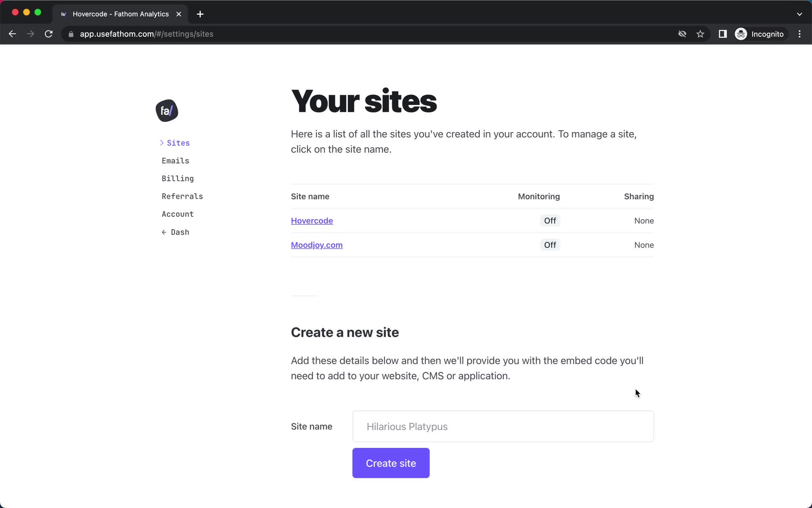Click the browser reload icon
The width and height of the screenshot is (812, 508).
click(49, 34)
